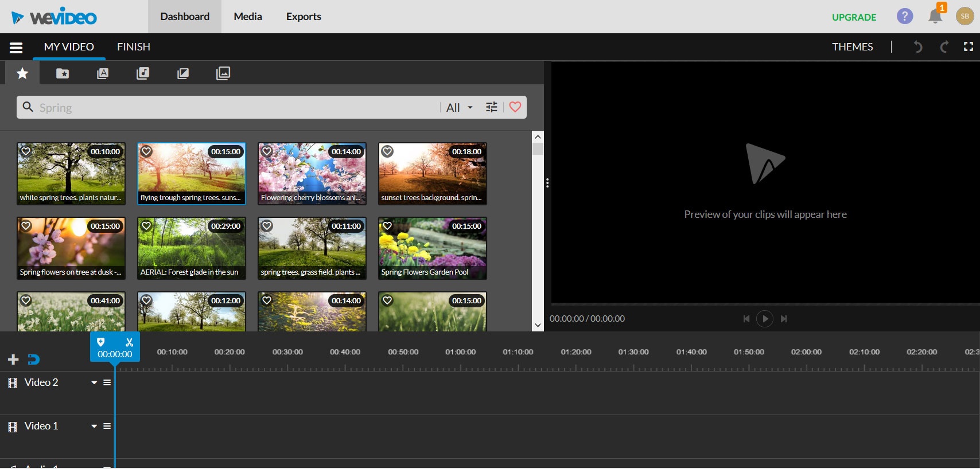The image size is (980, 469).
Task: Click the undo arrow icon
Action: [x=918, y=47]
